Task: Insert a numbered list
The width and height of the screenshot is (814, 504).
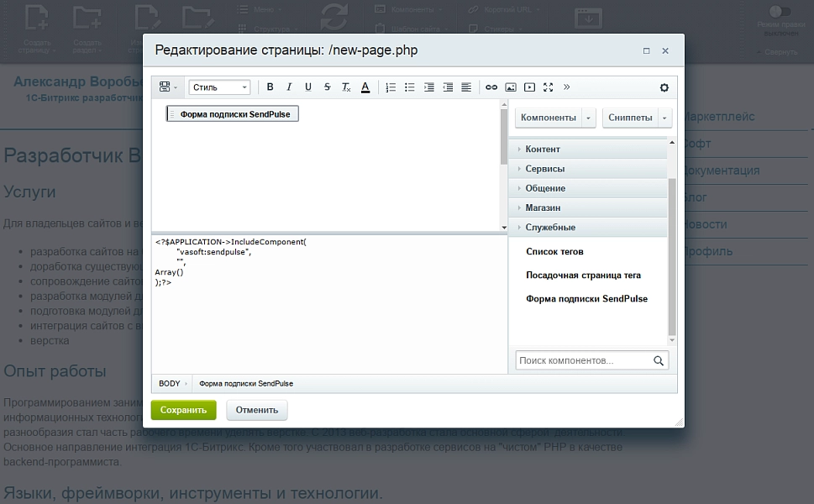Action: [x=391, y=87]
